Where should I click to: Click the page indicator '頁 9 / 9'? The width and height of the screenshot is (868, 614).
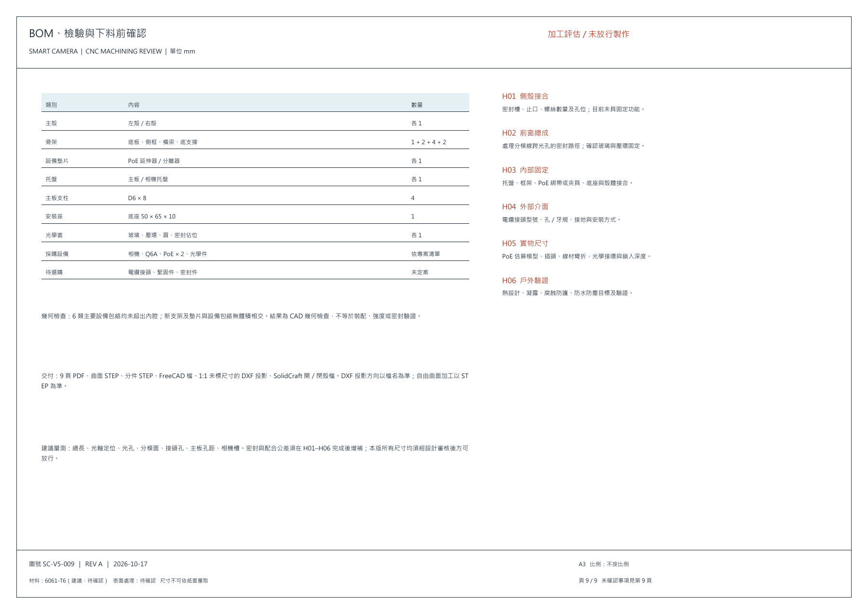coord(588,581)
